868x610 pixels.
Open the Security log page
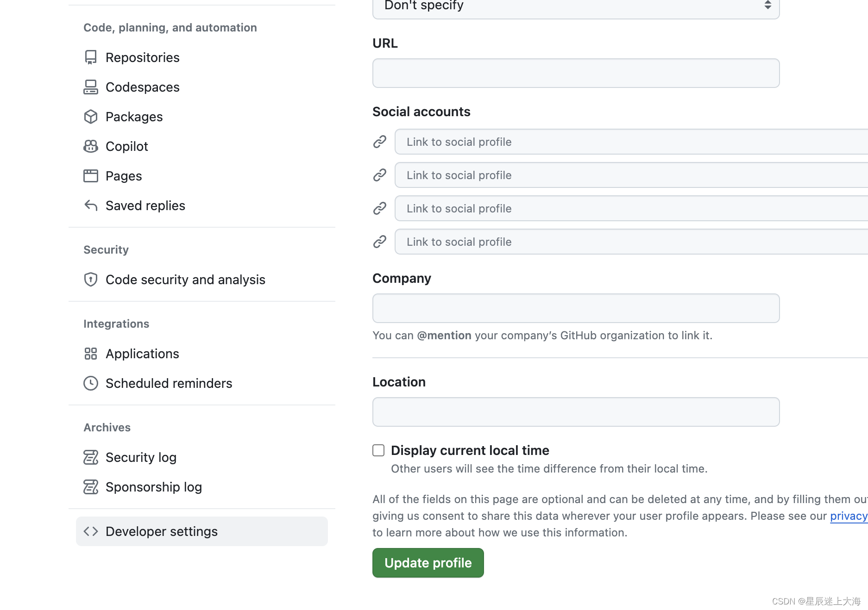(141, 457)
